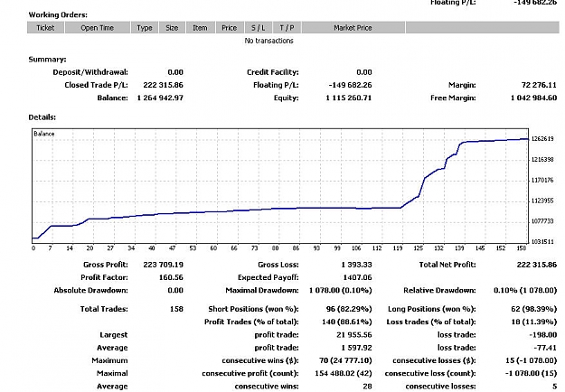The height and width of the screenshot is (392, 565).
Task: Select Maximal Drawdown value 1 078.00 (0.10%)
Action: (x=341, y=291)
